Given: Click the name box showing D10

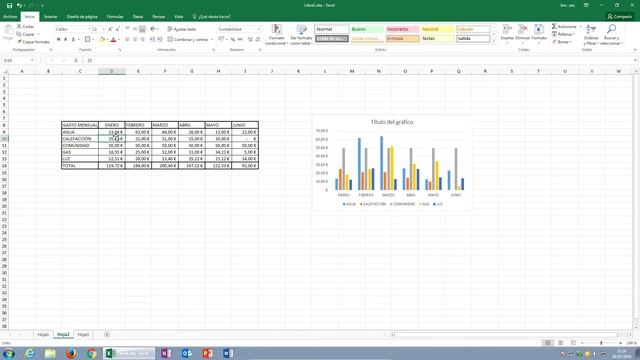Looking at the screenshot, I should coord(18,60).
